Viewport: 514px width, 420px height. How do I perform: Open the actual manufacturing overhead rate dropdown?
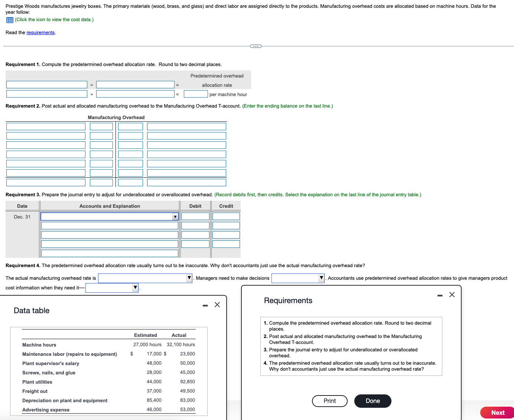point(188,278)
